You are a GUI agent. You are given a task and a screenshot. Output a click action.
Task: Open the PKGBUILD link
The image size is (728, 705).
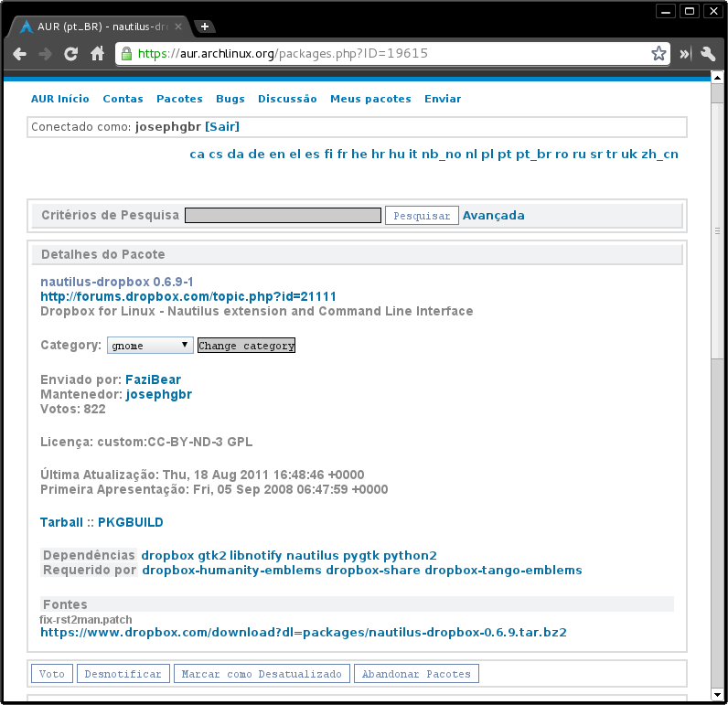(x=131, y=522)
